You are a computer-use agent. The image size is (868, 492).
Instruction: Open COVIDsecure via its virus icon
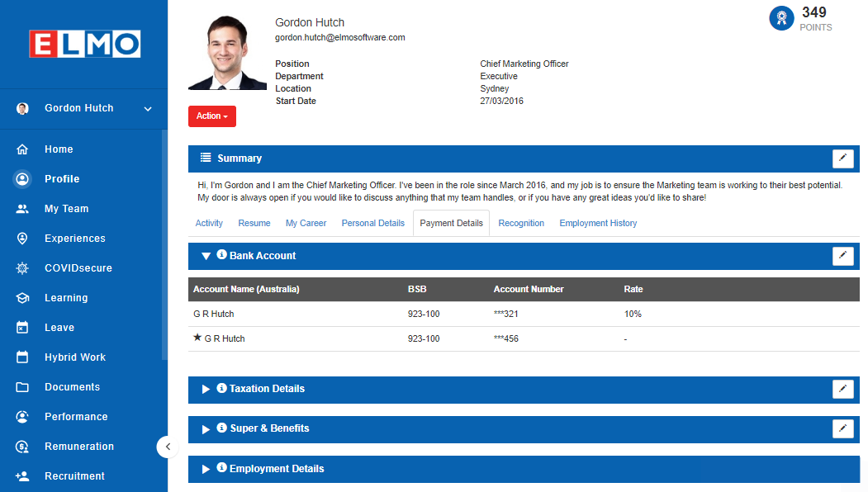(x=22, y=268)
